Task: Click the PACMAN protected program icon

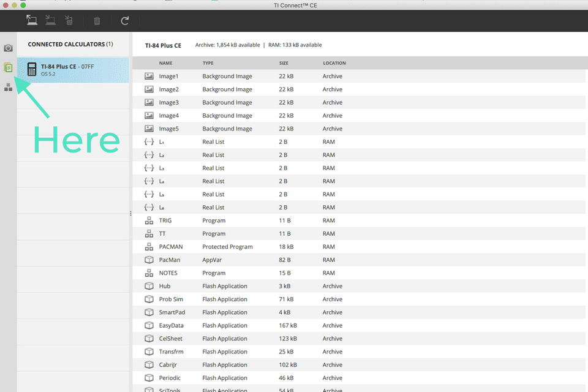Action: pyautogui.click(x=149, y=247)
